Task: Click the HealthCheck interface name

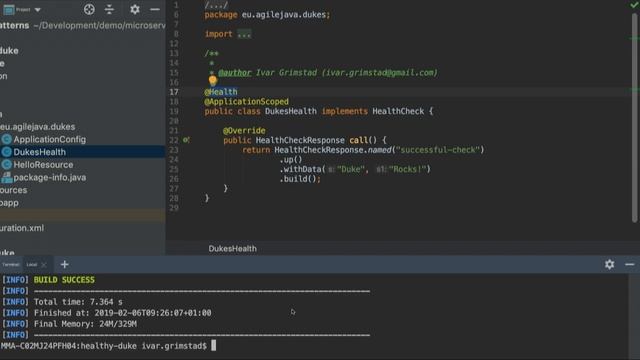Action: [398, 111]
